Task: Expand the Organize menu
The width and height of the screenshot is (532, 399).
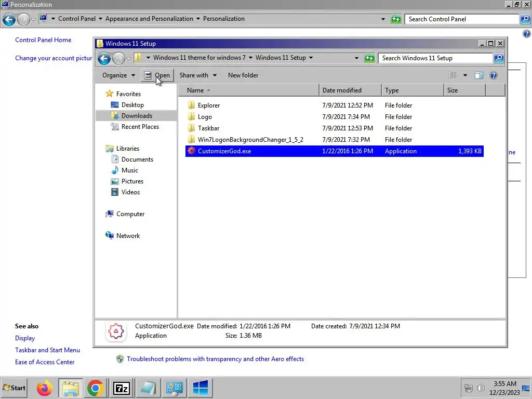Action: 119,75
